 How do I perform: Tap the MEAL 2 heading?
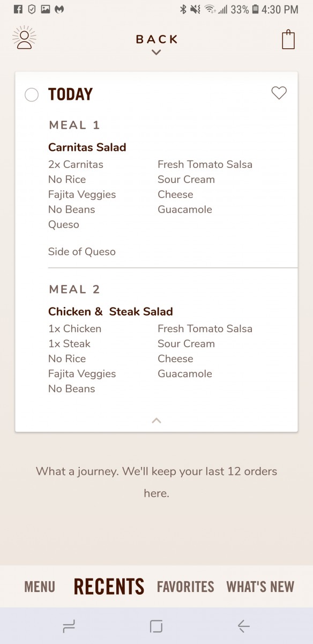tap(74, 289)
